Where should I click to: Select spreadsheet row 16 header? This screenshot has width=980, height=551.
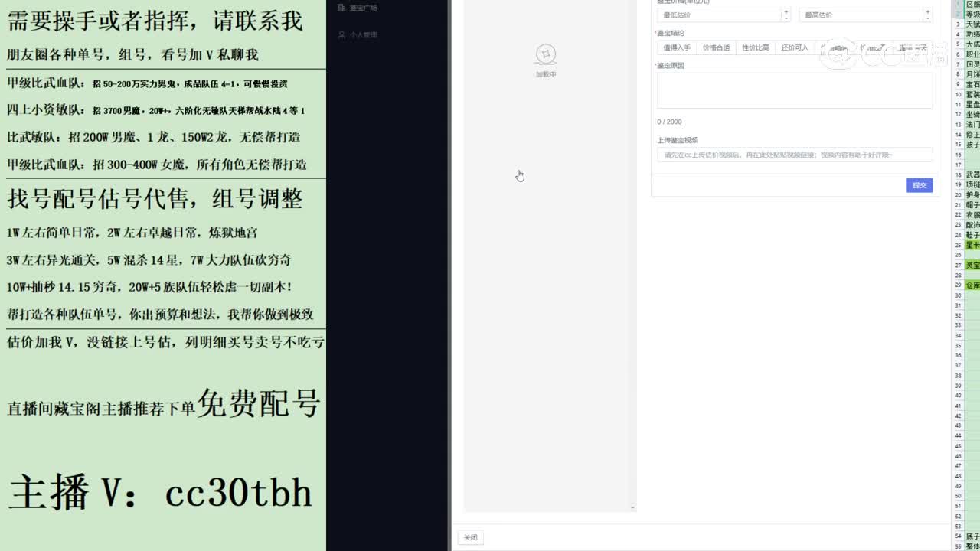tap(958, 155)
